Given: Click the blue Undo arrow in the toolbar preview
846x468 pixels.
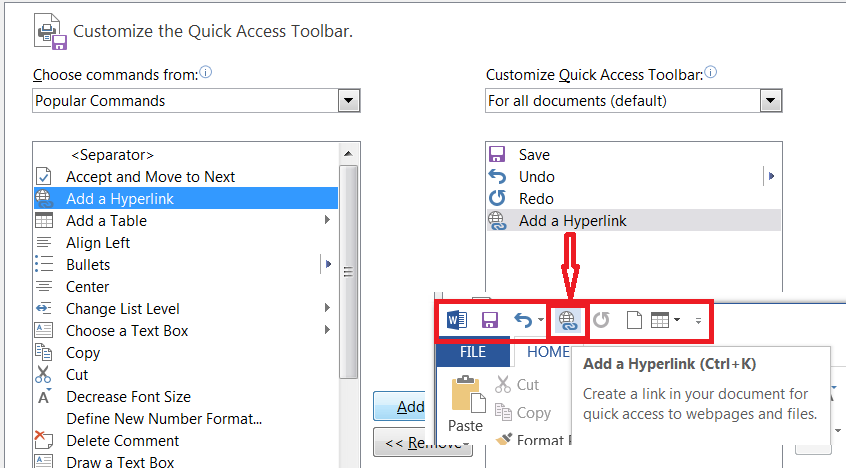Looking at the screenshot, I should 522,320.
